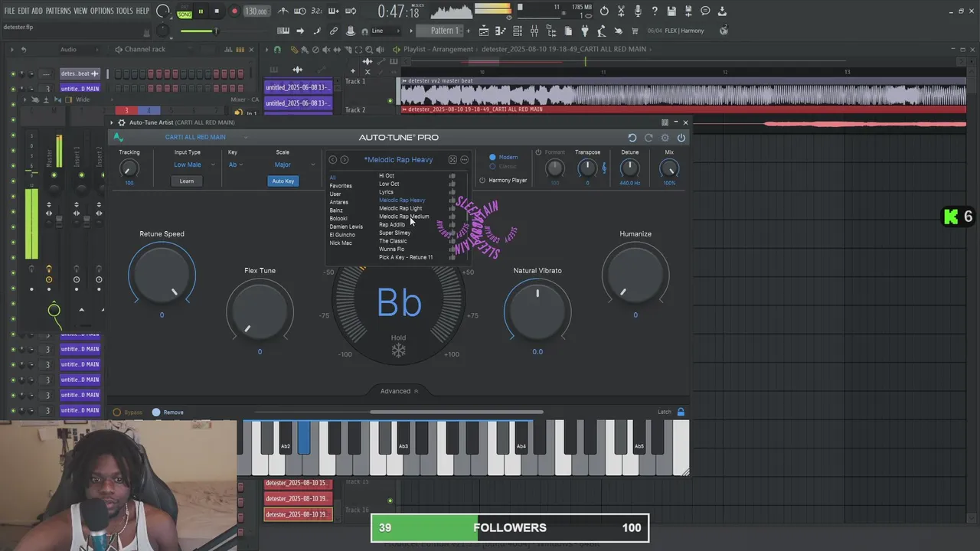Toggle the Harmony Player power switch
980x551 pixels.
(482, 181)
